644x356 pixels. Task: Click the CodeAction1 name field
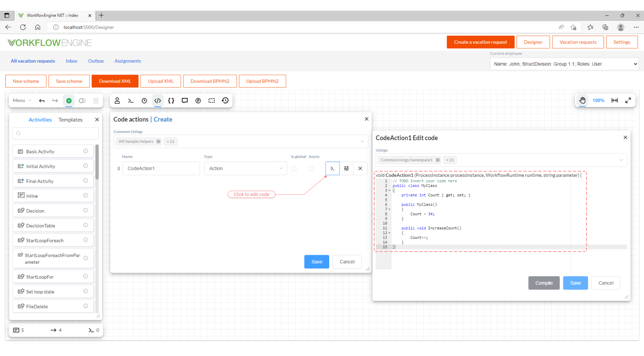(x=161, y=169)
